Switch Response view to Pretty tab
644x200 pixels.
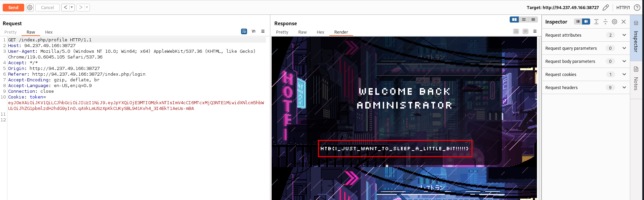coord(282,32)
